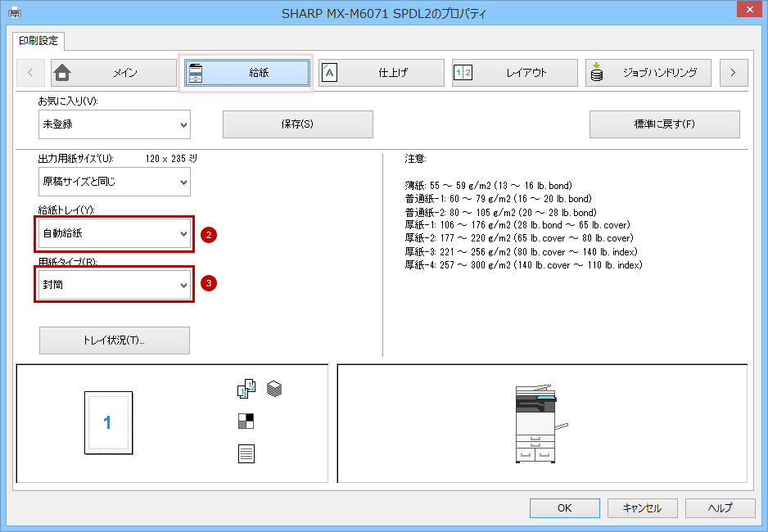
Task: Click the 厚紙-2 paper weight line
Action: (x=519, y=238)
